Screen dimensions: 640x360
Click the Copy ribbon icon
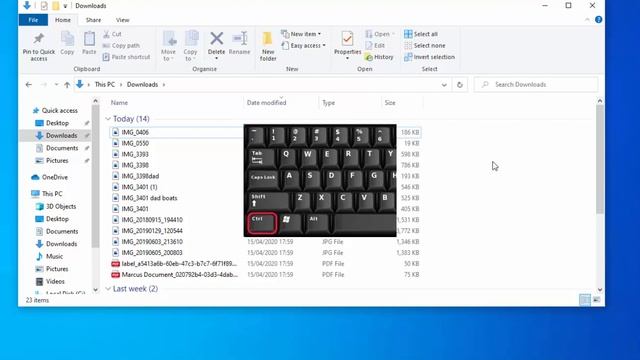point(67,39)
